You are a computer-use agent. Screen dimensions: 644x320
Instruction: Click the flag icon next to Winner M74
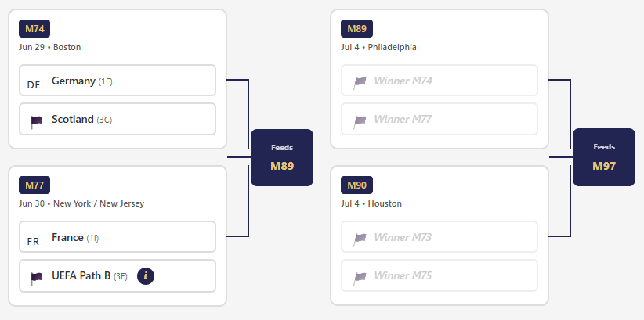pos(360,83)
